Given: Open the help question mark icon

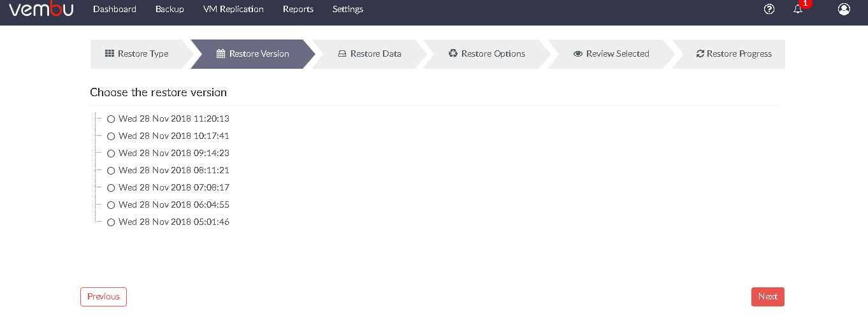Looking at the screenshot, I should [x=769, y=9].
